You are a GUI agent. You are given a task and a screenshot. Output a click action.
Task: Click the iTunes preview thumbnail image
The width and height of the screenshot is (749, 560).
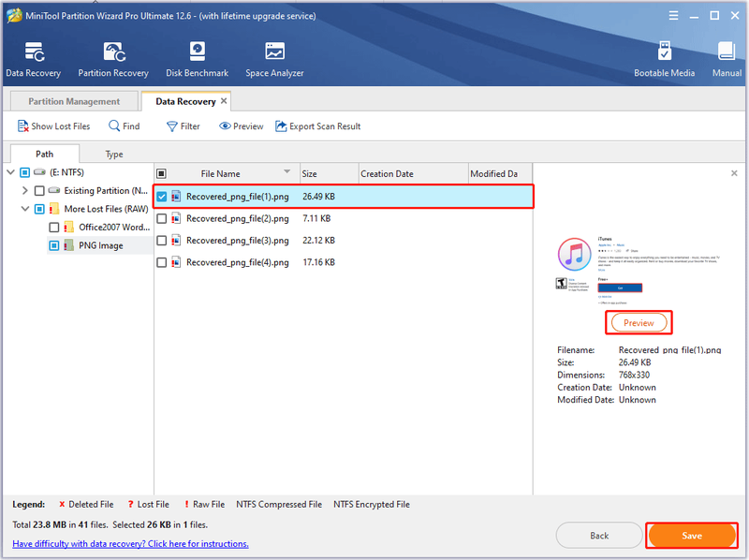point(639,271)
